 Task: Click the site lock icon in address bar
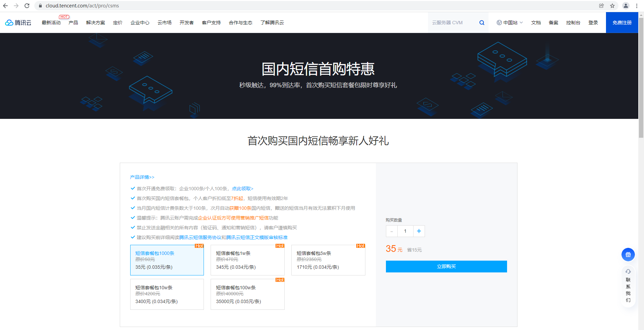point(40,6)
